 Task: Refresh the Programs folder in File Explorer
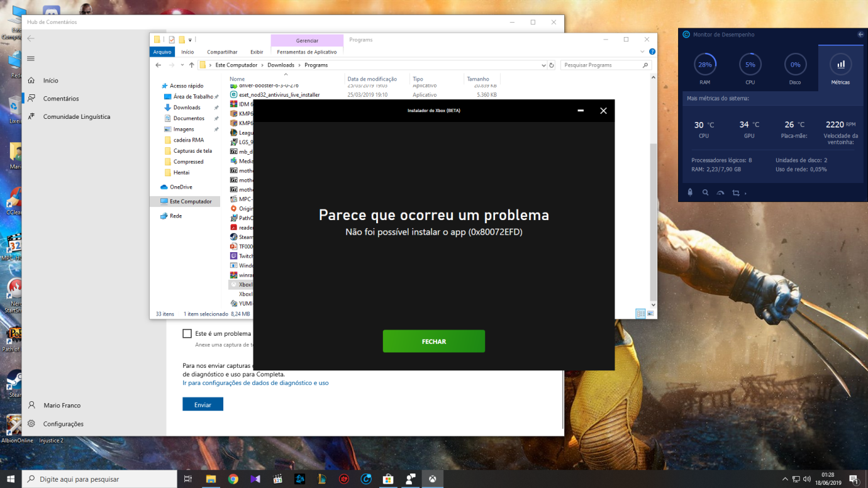pos(552,65)
